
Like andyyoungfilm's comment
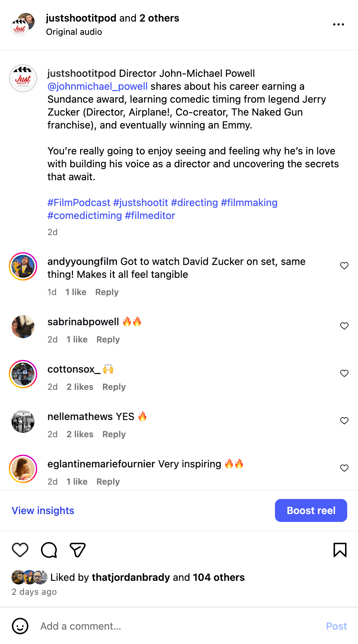coord(344,266)
